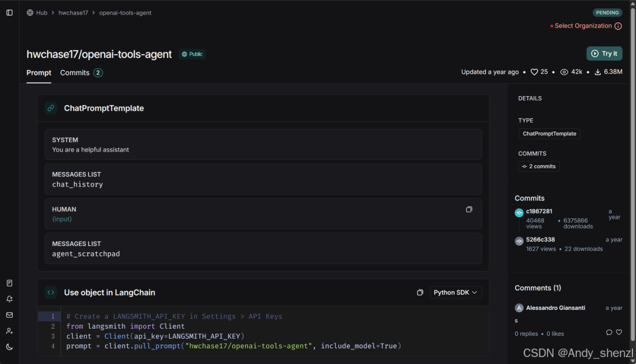
Task: Click openai-tools-agent breadcrumb
Action: click(x=125, y=12)
